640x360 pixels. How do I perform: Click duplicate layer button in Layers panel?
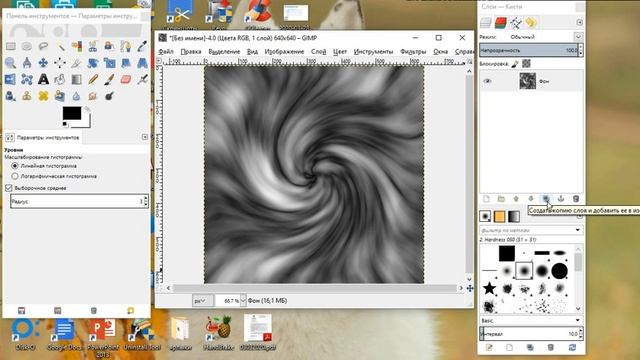546,199
